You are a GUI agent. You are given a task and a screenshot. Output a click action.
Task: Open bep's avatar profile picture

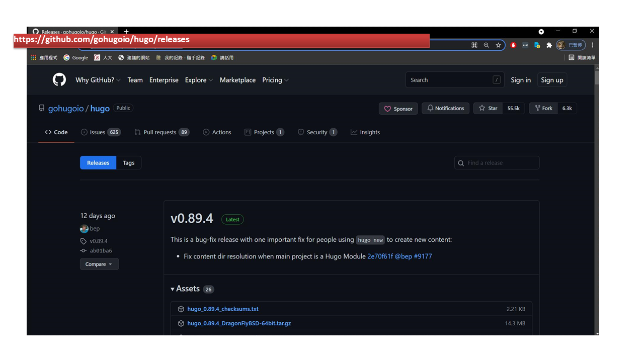[84, 229]
